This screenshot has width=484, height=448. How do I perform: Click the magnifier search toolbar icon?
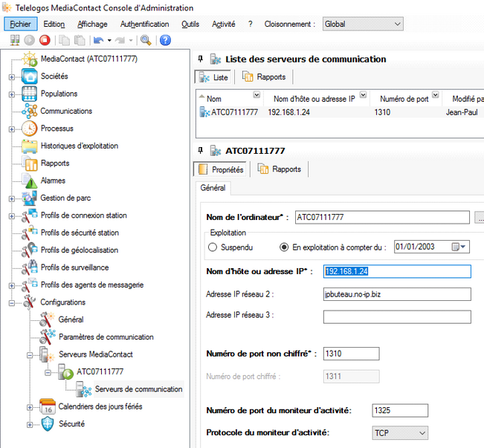(x=146, y=40)
